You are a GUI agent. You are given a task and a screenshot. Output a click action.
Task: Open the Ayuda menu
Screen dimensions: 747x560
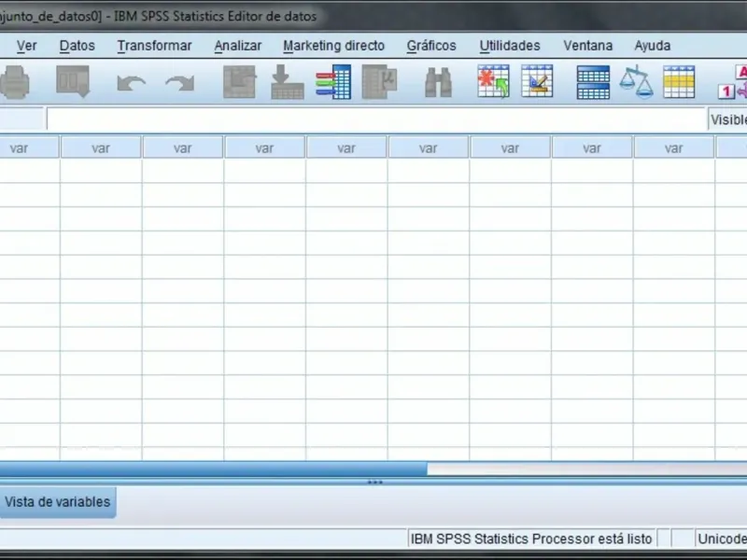652,46
